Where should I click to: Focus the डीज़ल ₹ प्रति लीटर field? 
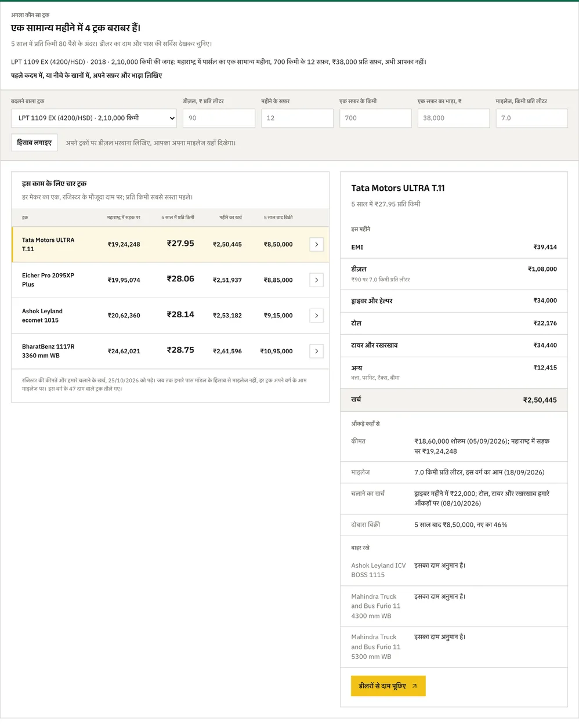tap(219, 118)
